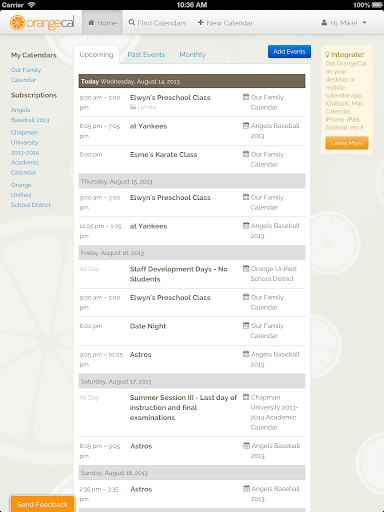Viewport: 384px width, 512px height.
Task: Click the OrangeCal logo
Action: click(42, 23)
